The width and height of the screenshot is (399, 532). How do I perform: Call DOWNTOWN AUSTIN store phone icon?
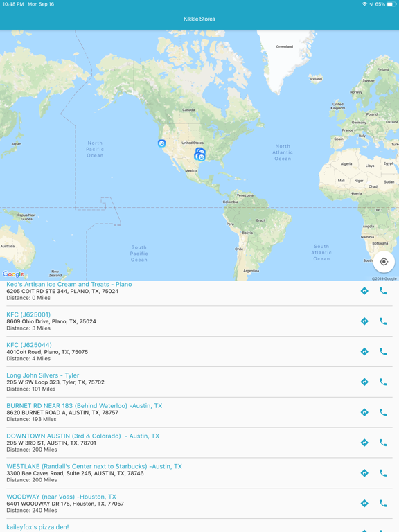click(x=383, y=443)
